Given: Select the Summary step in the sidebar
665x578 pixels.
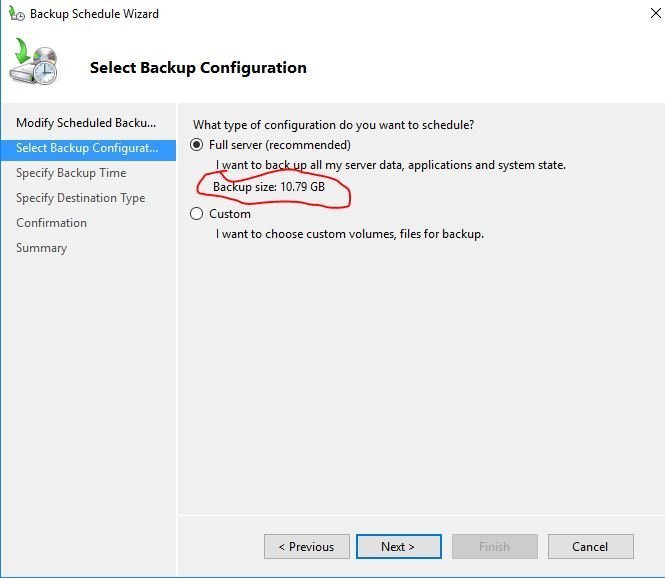Looking at the screenshot, I should click(x=42, y=248).
